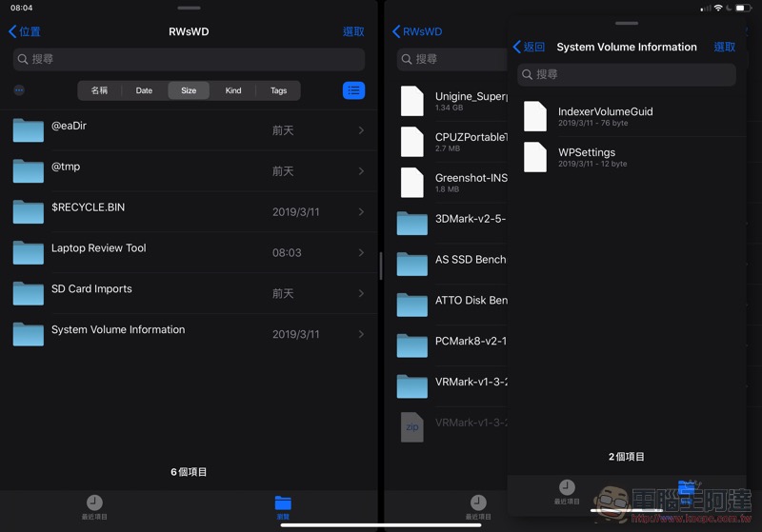The image size is (762, 532).
Task: Tap the 08:04 clock in status bar
Action: [x=21, y=8]
